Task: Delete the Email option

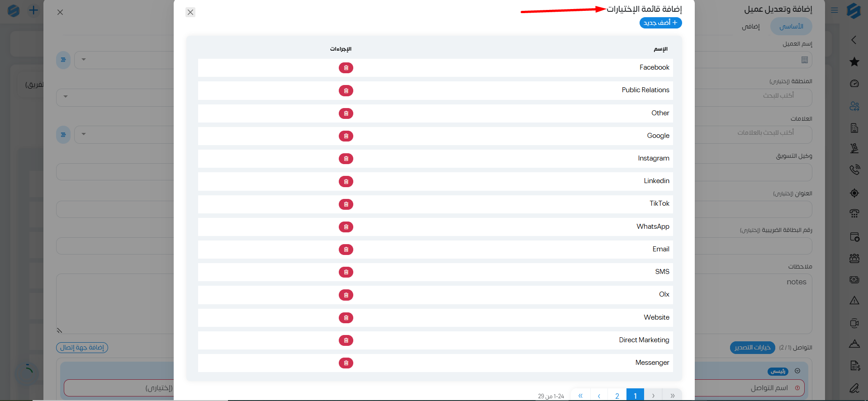Action: click(x=346, y=249)
